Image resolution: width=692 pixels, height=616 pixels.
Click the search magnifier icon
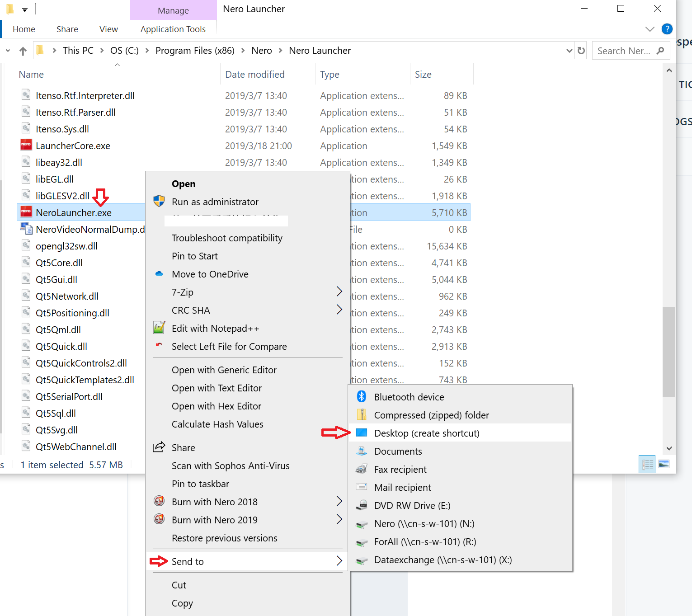[x=660, y=51]
